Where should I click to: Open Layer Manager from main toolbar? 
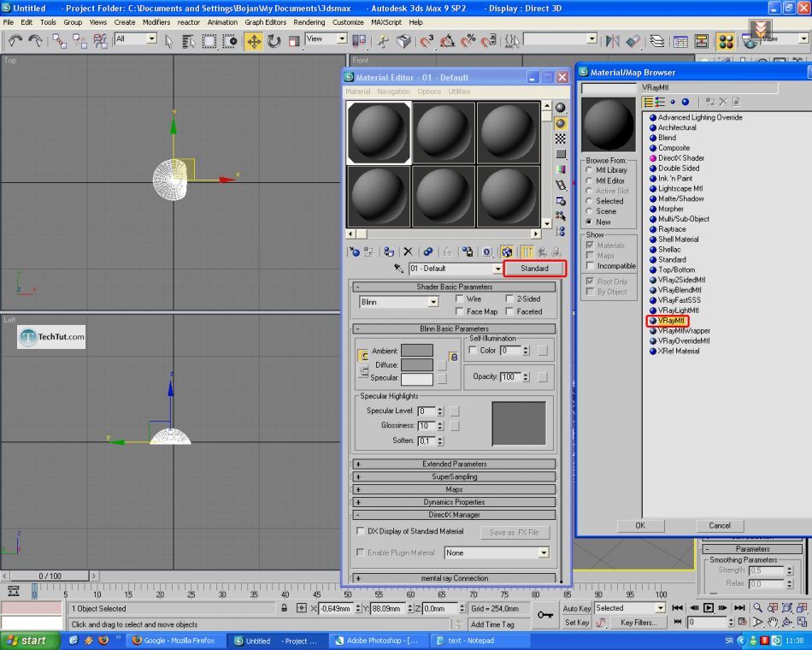pos(657,41)
